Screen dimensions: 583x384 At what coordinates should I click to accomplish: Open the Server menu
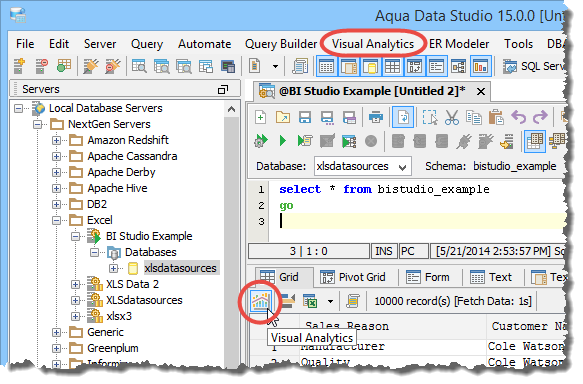pos(100,44)
